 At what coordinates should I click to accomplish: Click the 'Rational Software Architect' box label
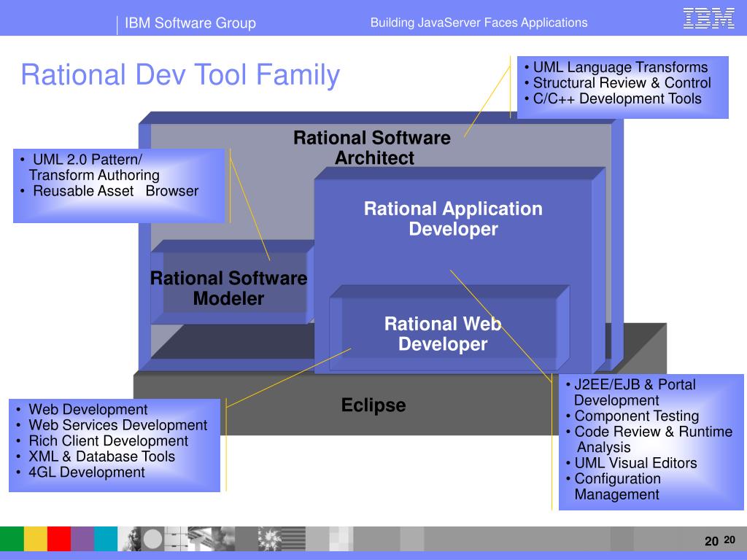click(372, 147)
